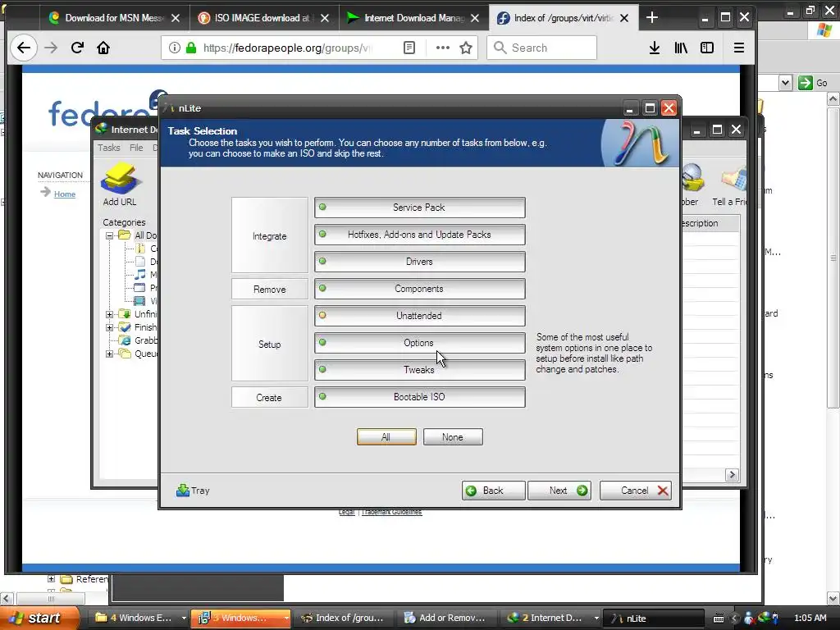This screenshot has width=840, height=630.
Task: Open Index of /groups taskbar item
Action: pos(343,618)
